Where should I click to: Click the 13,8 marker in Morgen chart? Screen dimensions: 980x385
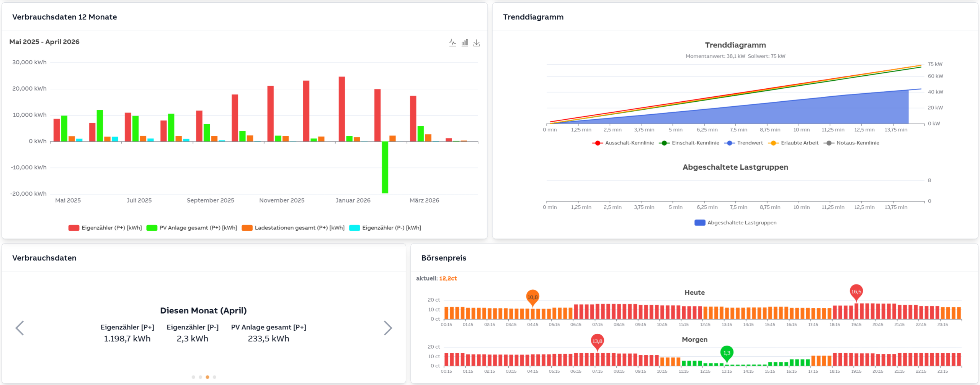pos(597,341)
